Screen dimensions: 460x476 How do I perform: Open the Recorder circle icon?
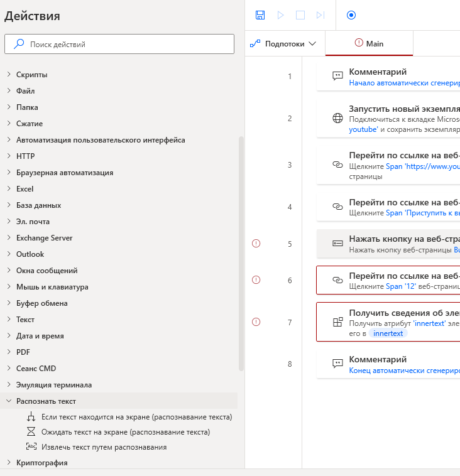point(351,15)
